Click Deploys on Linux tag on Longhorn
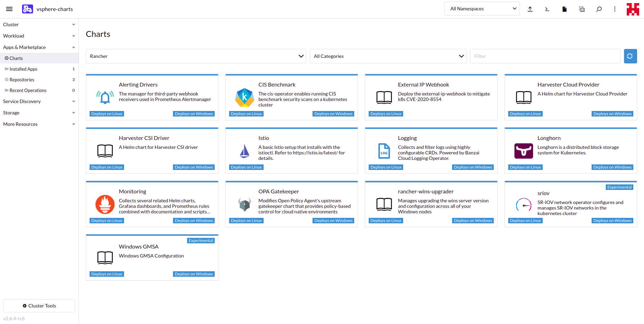This screenshot has width=644, height=324. tap(525, 167)
